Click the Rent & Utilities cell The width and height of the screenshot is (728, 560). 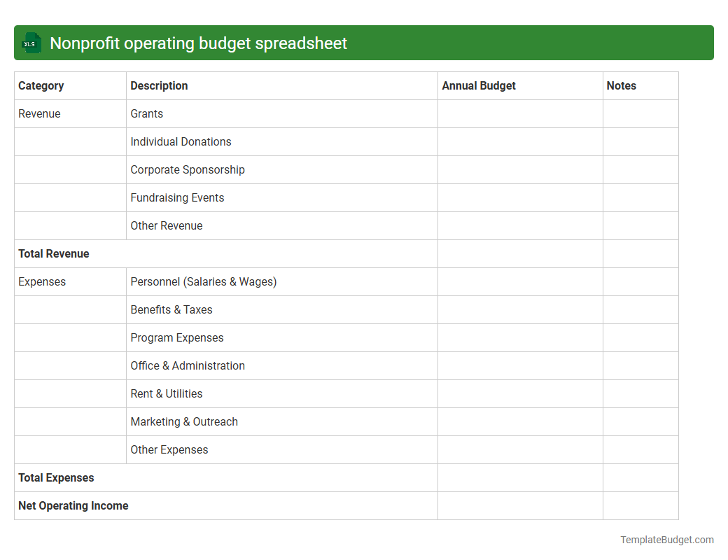click(x=166, y=393)
